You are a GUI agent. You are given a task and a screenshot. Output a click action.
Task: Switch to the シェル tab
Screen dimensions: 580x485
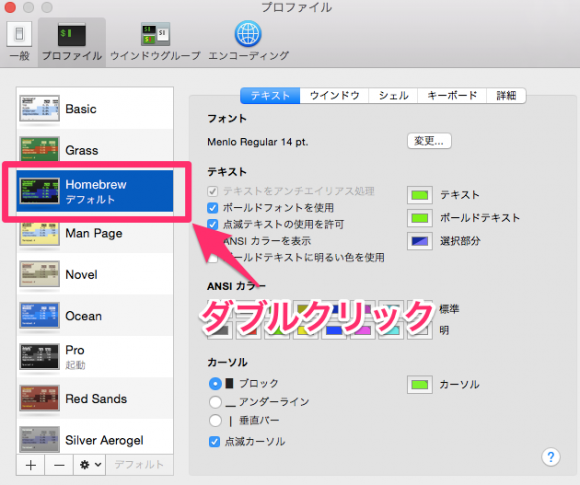pyautogui.click(x=393, y=96)
